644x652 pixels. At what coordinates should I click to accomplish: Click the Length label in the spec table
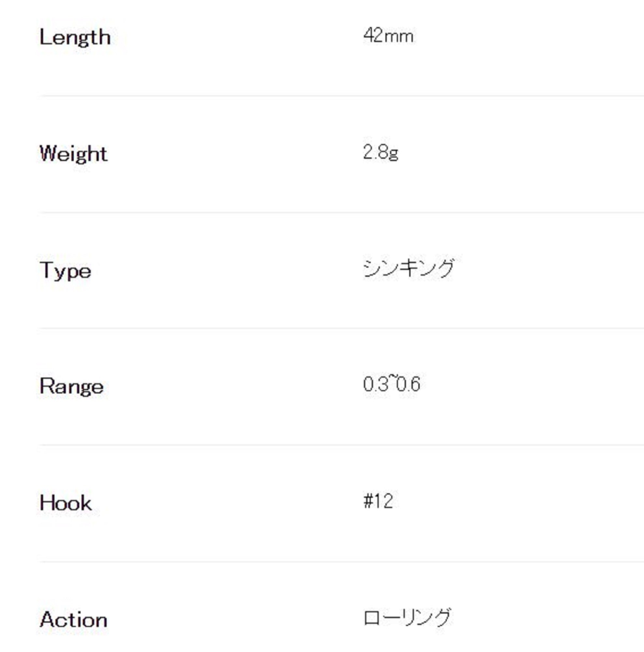pyautogui.click(x=75, y=38)
